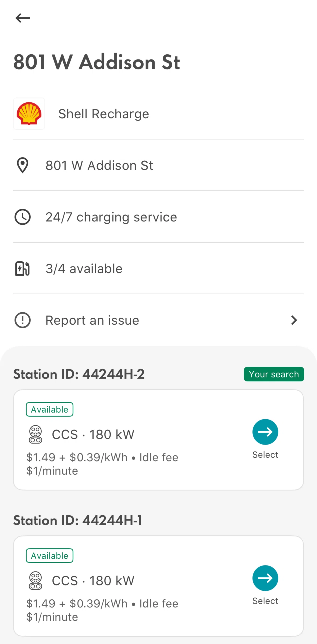Tap the 801 W Addison St page title

point(97,62)
